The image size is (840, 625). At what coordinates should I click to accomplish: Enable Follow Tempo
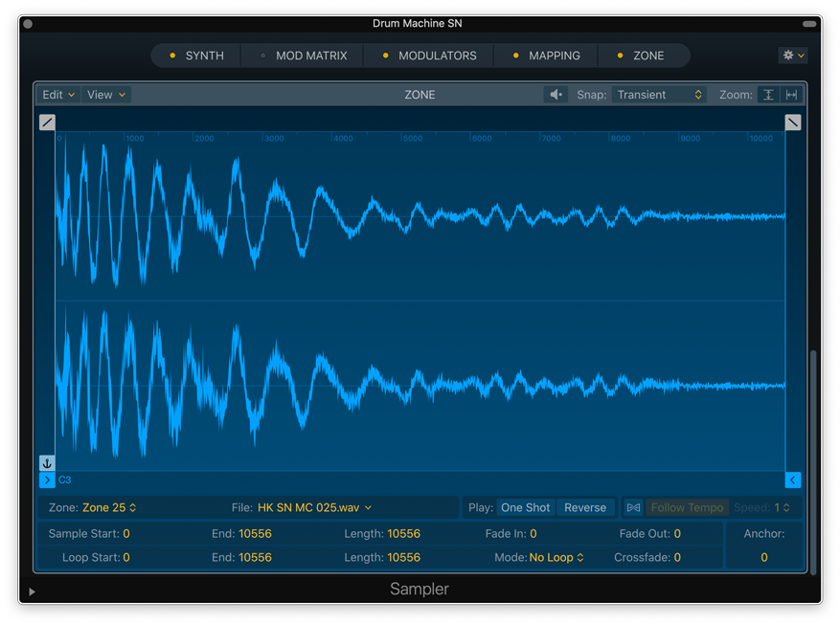(x=688, y=507)
